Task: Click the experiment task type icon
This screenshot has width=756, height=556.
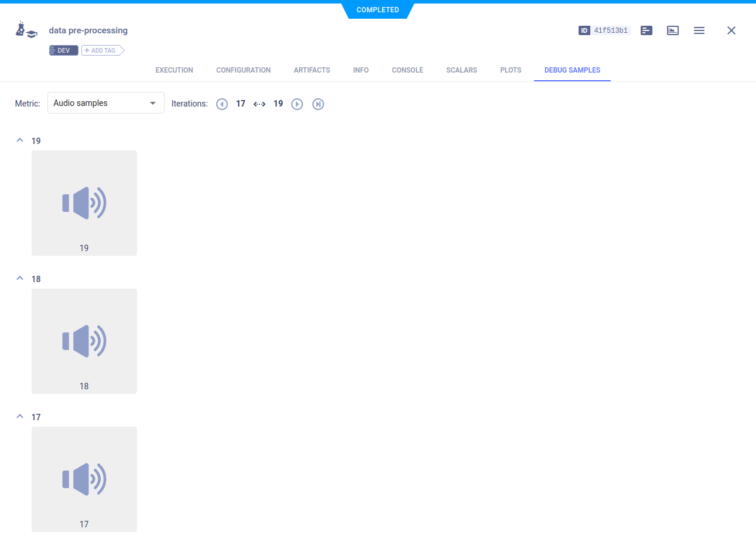Action: click(26, 30)
